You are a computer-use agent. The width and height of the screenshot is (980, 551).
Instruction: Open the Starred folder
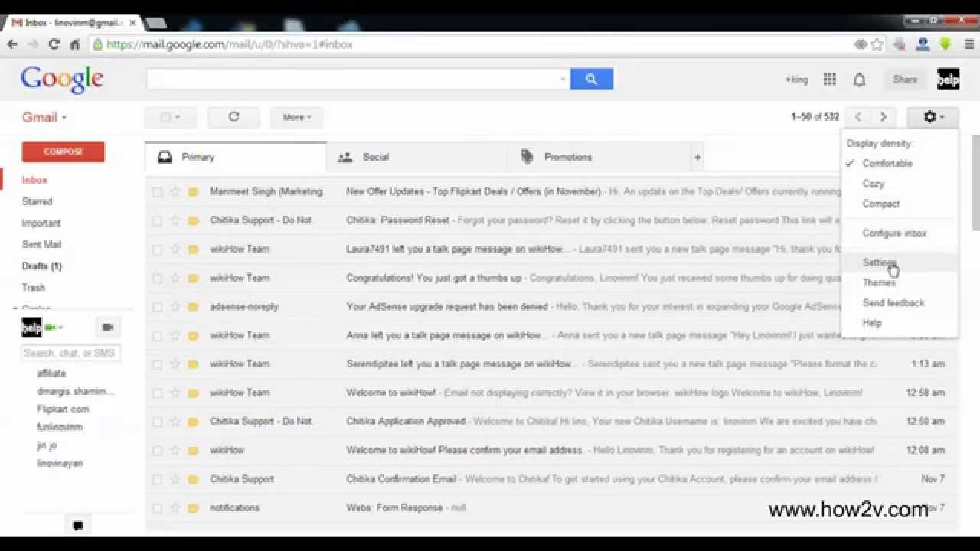coord(38,202)
